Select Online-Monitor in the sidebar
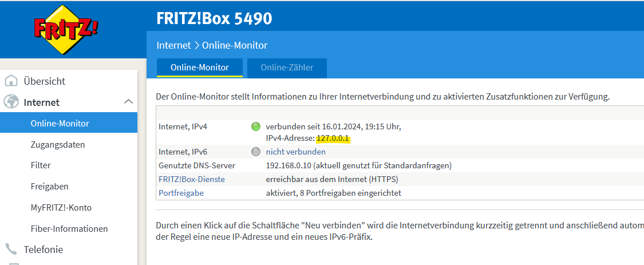 [69, 123]
